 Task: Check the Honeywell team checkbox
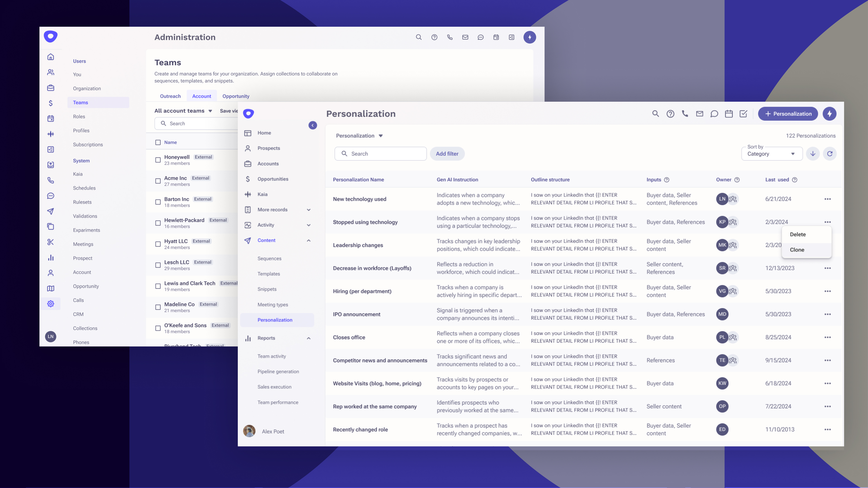click(158, 160)
